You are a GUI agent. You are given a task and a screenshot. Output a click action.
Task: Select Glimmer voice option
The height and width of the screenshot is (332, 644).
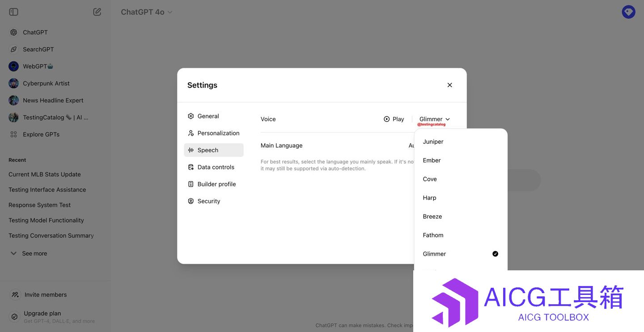461,254
